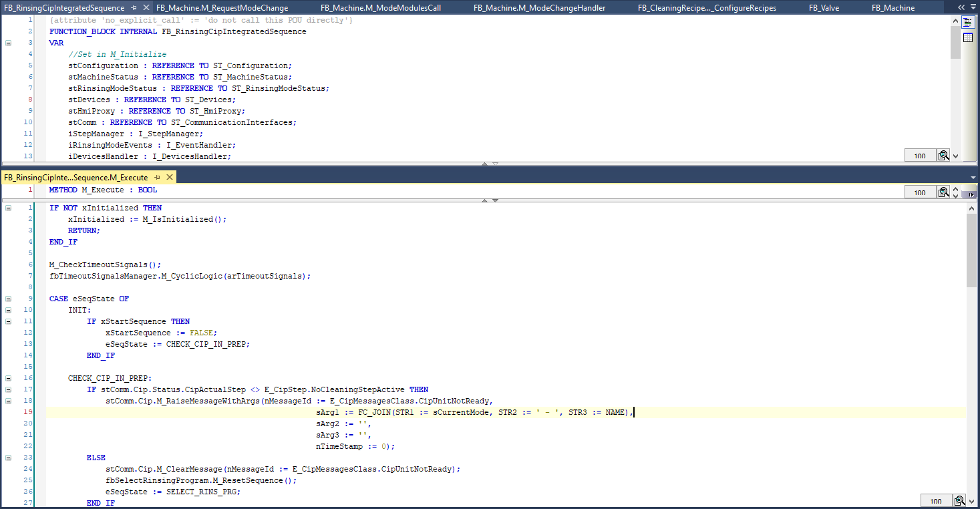Click the declaration pane scrollbar down arrow
Image resolution: width=980 pixels, height=509 pixels.
[955, 156]
